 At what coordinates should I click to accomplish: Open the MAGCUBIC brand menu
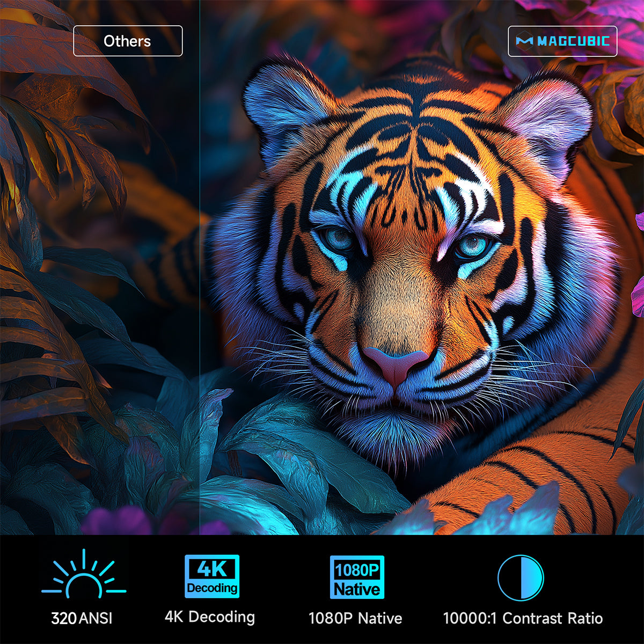562,41
